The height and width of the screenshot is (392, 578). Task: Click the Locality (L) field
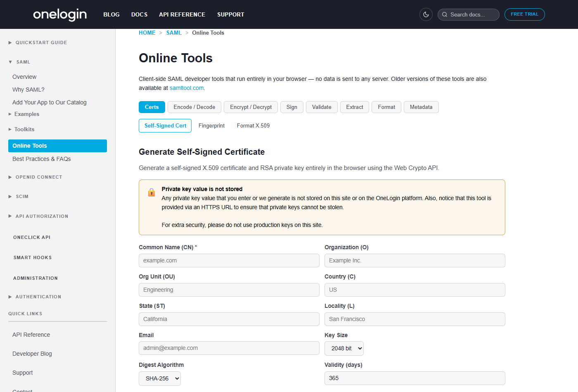(415, 319)
